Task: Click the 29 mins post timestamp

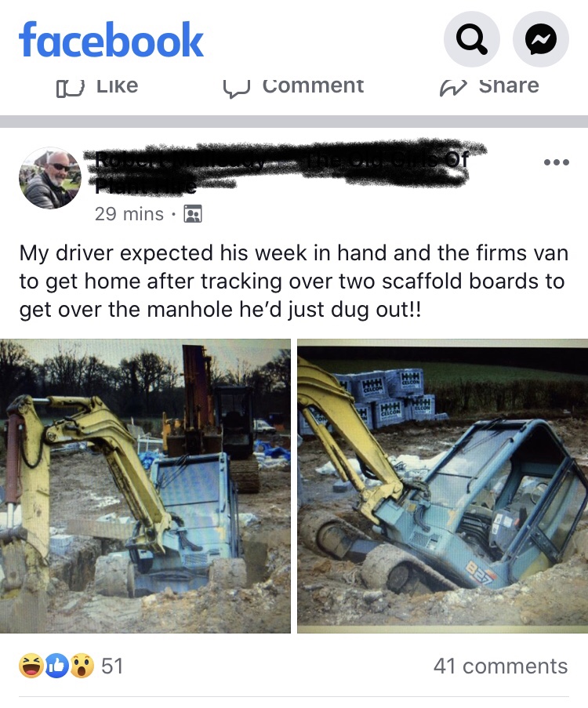Action: point(129,214)
